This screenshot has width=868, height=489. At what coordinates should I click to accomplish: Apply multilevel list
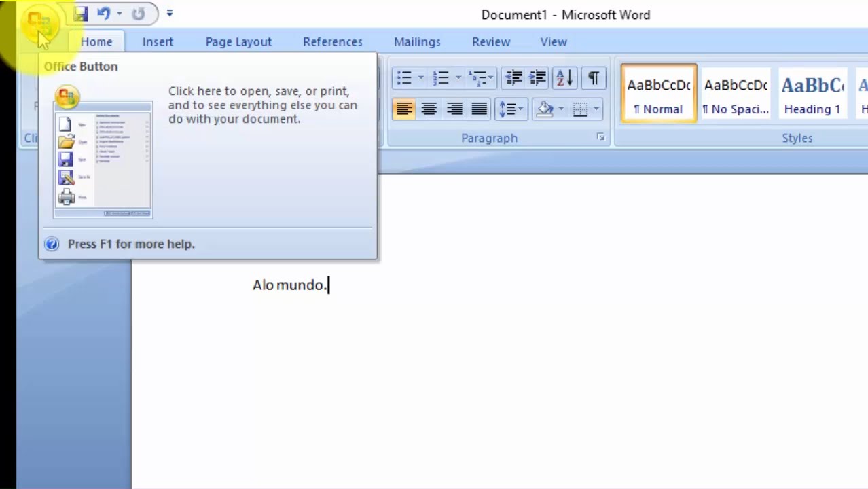pyautogui.click(x=478, y=78)
